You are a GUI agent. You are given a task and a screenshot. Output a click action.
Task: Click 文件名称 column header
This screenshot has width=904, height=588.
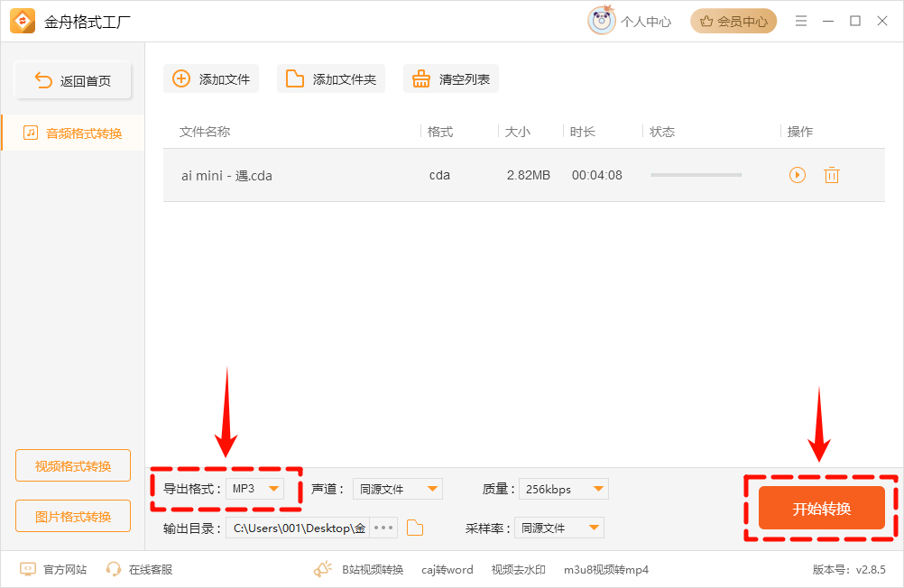pyautogui.click(x=205, y=132)
